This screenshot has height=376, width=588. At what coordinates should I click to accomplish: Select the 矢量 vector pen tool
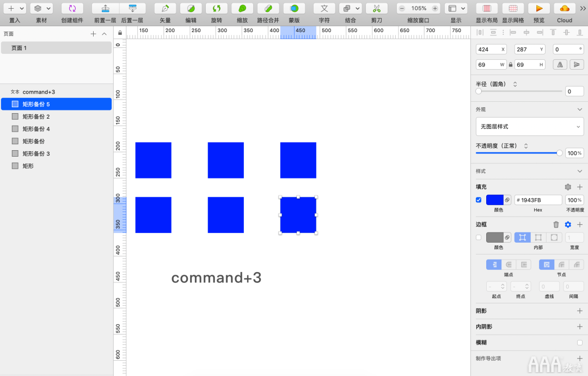pyautogui.click(x=165, y=8)
